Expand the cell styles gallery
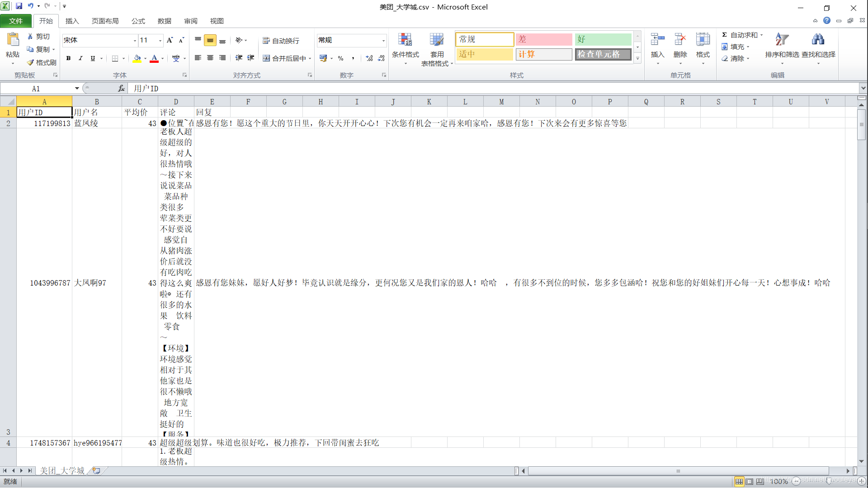The image size is (868, 488). pyautogui.click(x=637, y=59)
